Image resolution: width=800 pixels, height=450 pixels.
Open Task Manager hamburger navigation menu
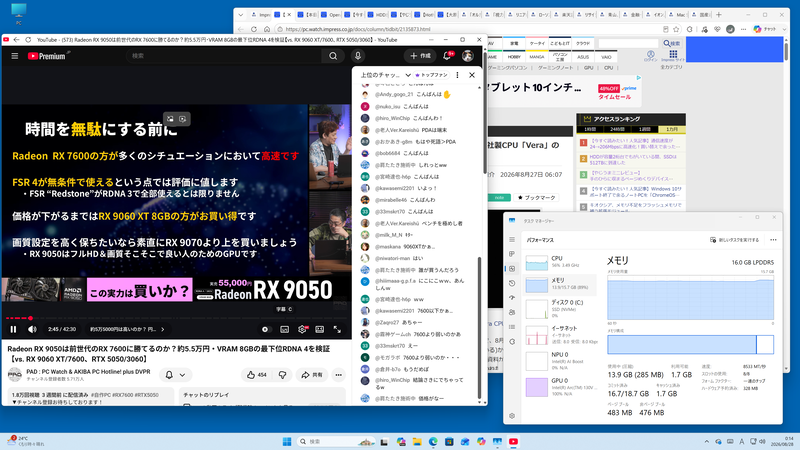click(512, 239)
